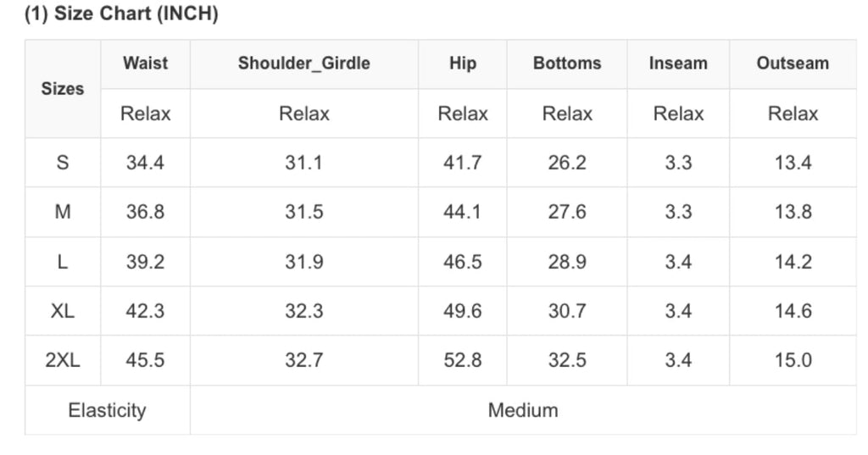
Task: Select the Inseam column header
Action: [x=678, y=64]
